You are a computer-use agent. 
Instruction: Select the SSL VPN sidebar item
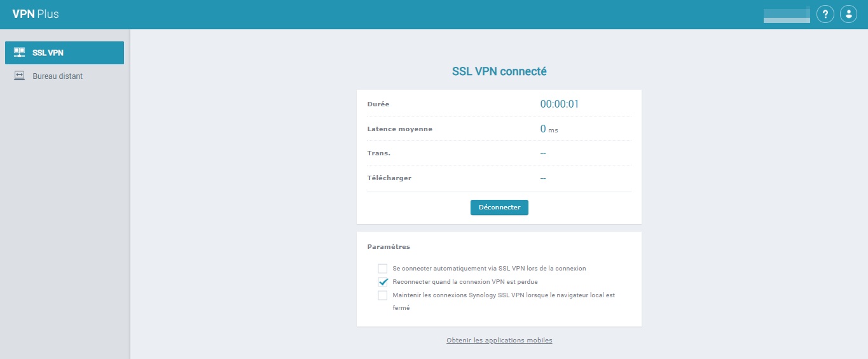click(x=64, y=53)
